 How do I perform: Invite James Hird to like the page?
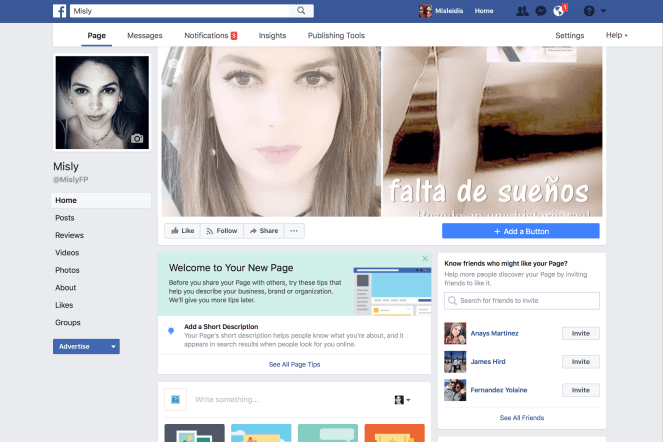coord(581,362)
